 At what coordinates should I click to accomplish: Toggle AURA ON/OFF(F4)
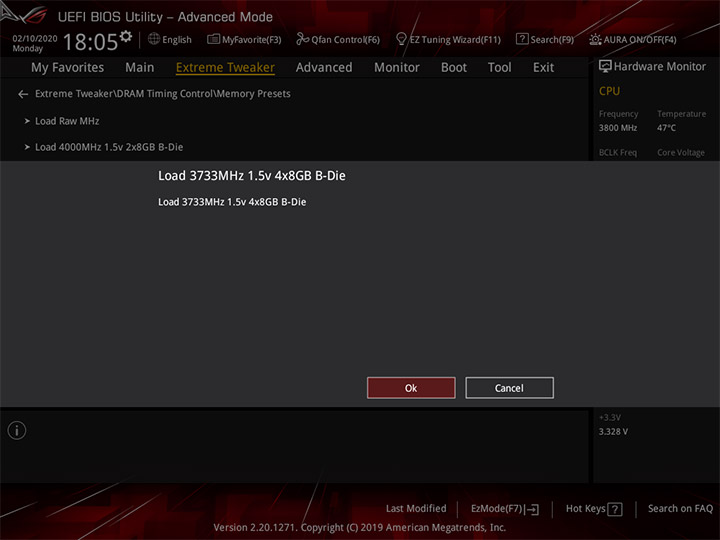point(633,39)
